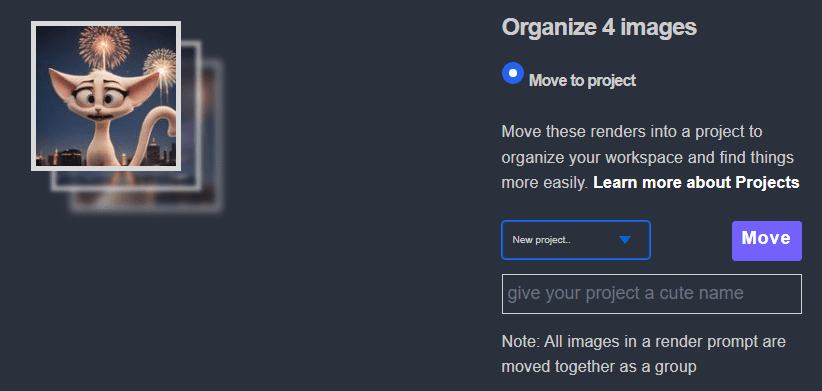Click the Move to project label text
The image size is (822, 391).
click(582, 81)
